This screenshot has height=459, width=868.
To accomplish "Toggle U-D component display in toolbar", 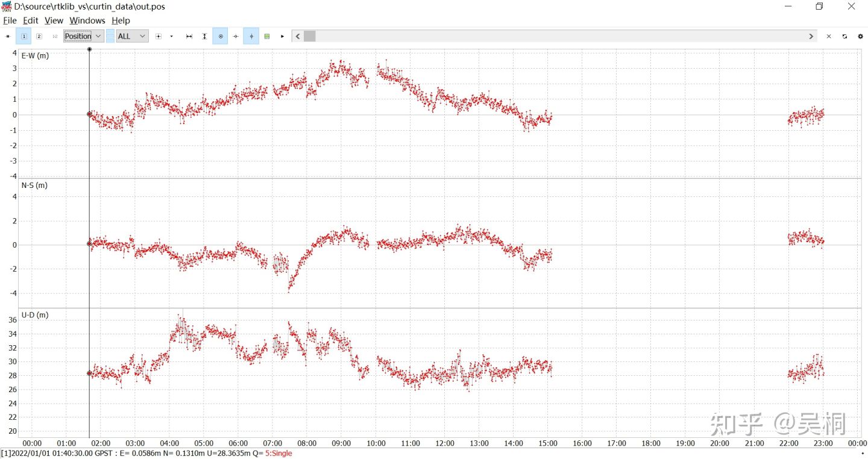I will 110,40.
